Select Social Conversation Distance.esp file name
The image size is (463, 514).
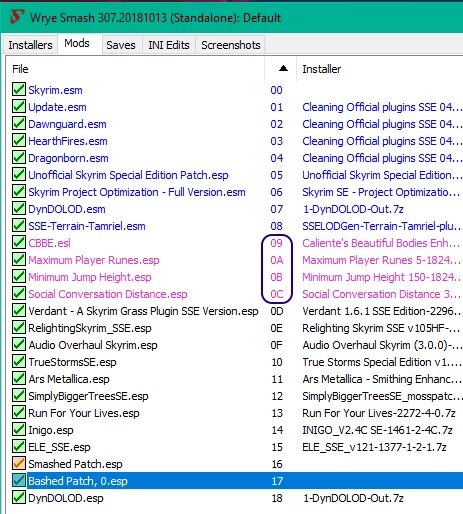click(108, 294)
